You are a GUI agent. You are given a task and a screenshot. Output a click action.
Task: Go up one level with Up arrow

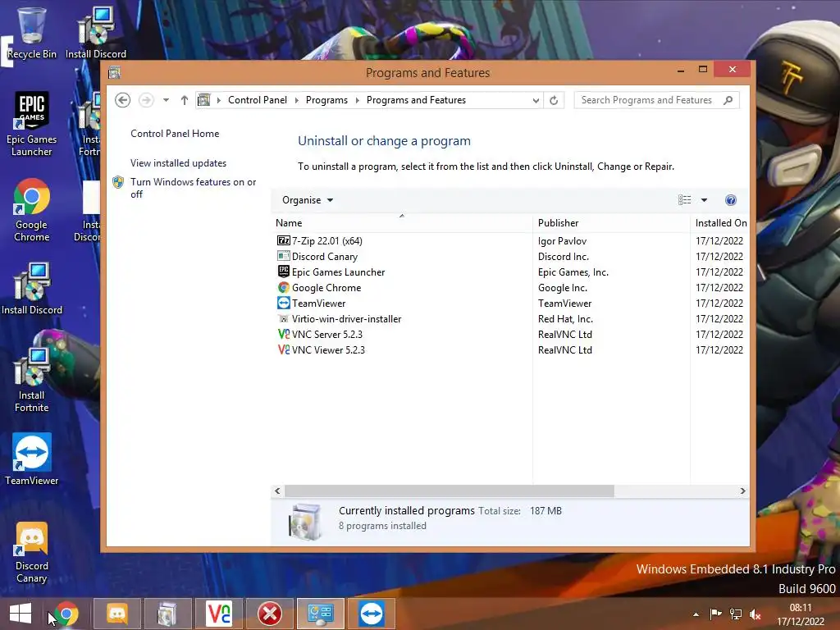[185, 100]
